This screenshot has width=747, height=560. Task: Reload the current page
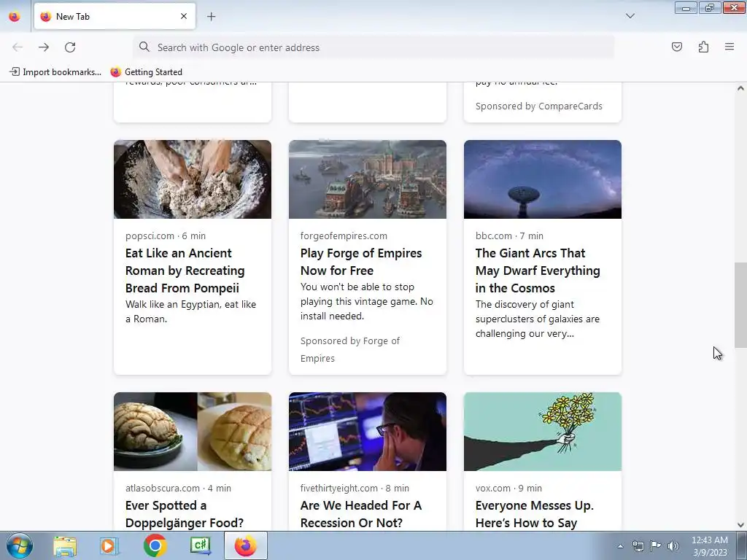pyautogui.click(x=70, y=47)
